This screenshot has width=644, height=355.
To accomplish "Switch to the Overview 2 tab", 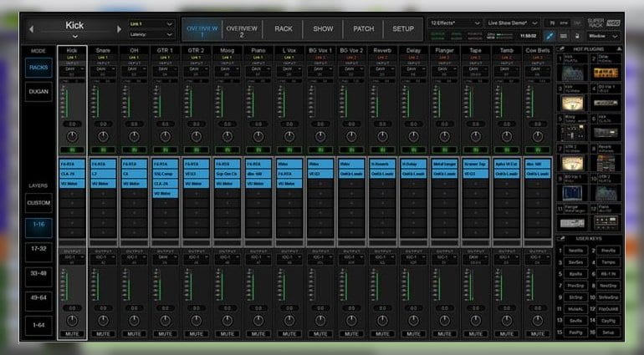I will pyautogui.click(x=242, y=29).
